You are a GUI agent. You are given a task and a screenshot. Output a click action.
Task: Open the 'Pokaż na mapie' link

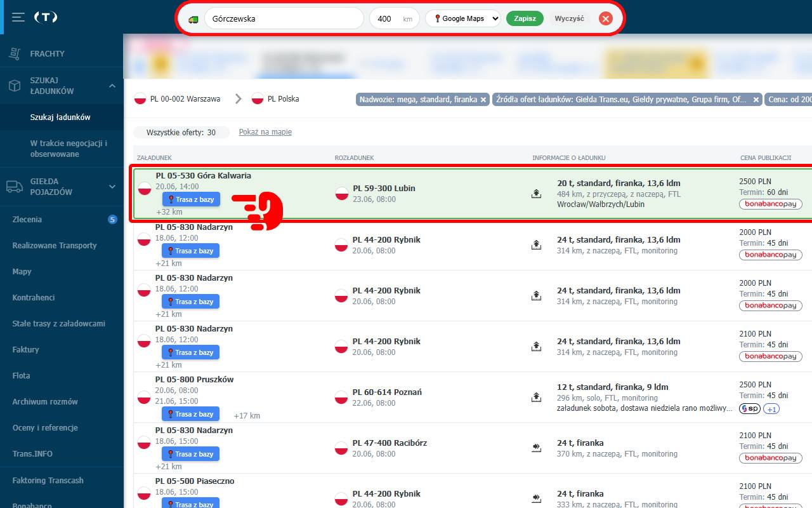point(265,132)
